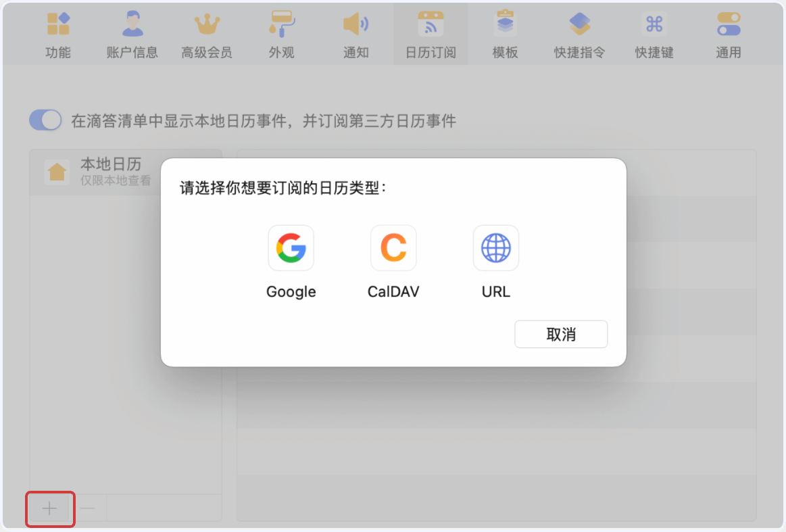Image resolution: width=786 pixels, height=532 pixels.
Task: Click the 取消 cancel button
Action: coord(561,334)
